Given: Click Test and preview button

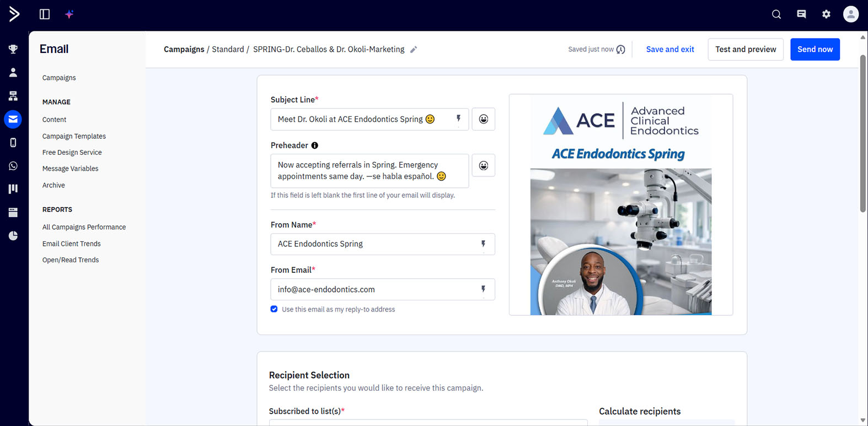Looking at the screenshot, I should coord(746,50).
